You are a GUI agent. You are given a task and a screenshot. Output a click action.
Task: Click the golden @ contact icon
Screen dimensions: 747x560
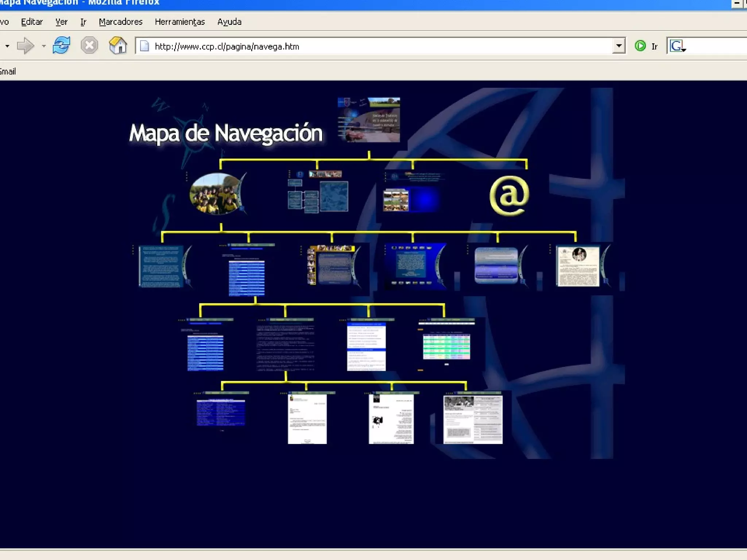[509, 195]
